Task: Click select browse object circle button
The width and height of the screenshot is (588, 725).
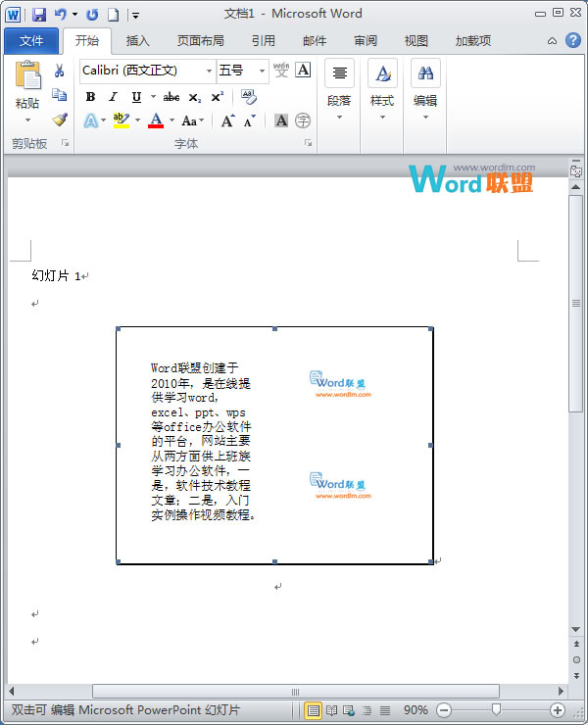Action: pyautogui.click(x=576, y=659)
